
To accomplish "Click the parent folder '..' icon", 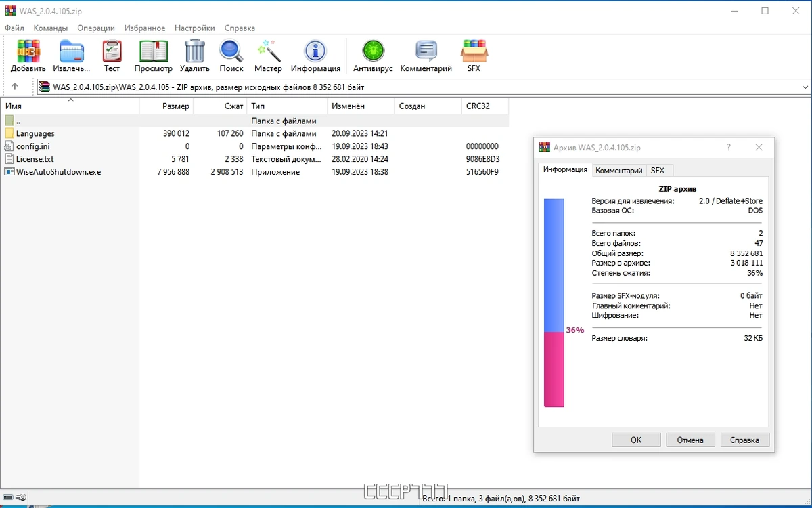I will [x=9, y=121].
